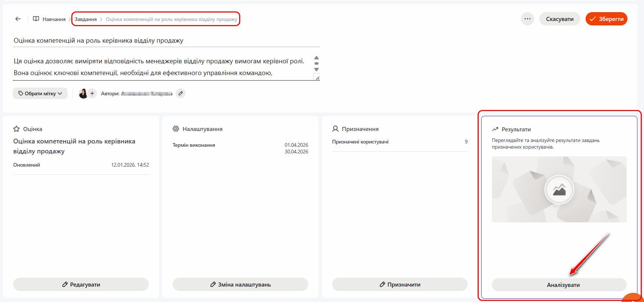Click the Редагувати button
The height and width of the screenshot is (302, 644).
(81, 284)
